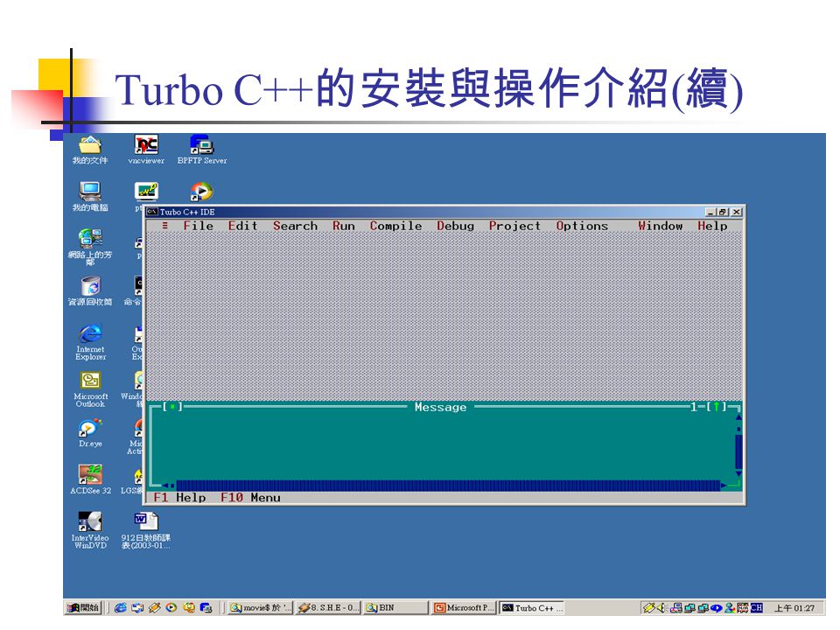This screenshot has height=630, width=840.
Task: Click the 開始 Start button
Action: 84,607
